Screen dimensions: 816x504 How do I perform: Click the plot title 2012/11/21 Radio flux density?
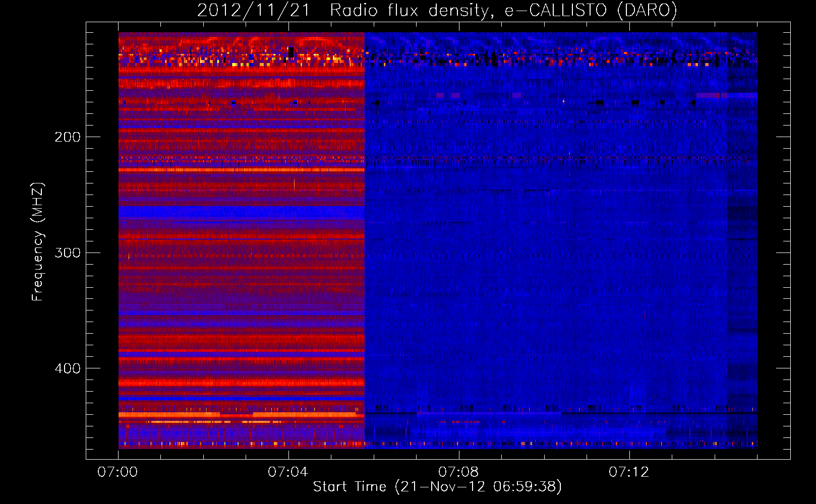click(437, 11)
